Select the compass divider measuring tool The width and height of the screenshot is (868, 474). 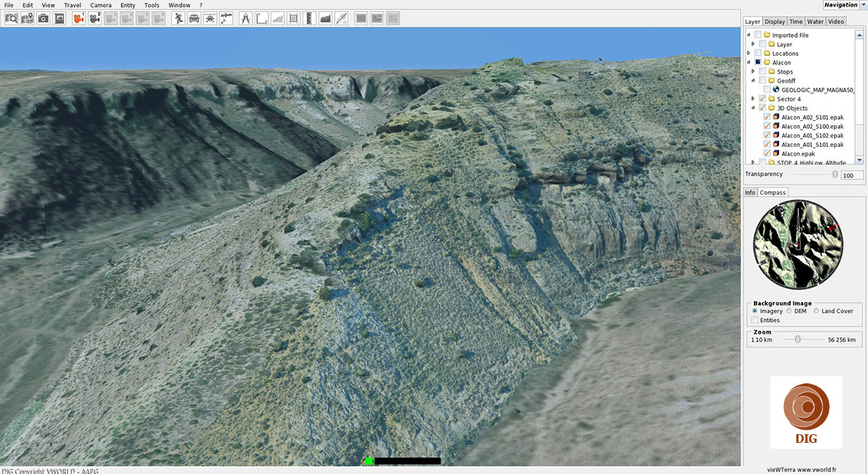246,18
